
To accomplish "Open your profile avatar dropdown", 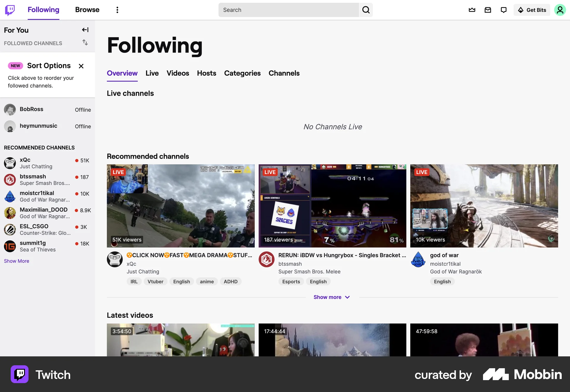I will (x=560, y=10).
